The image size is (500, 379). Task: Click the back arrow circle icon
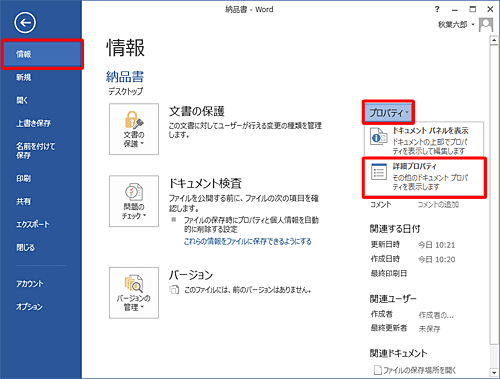(x=25, y=22)
